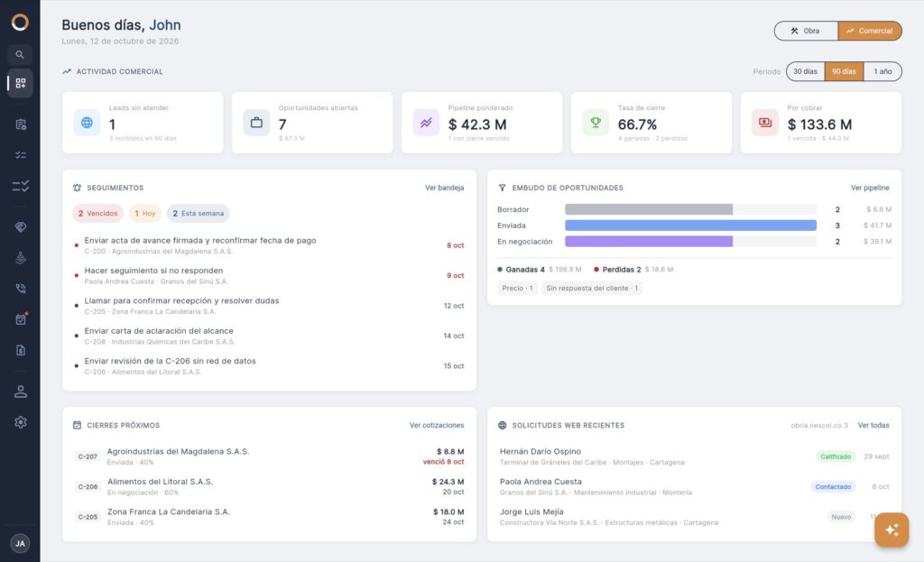Open Ver todas web requests link
Screen dimensions: 924x562
(x=873, y=425)
